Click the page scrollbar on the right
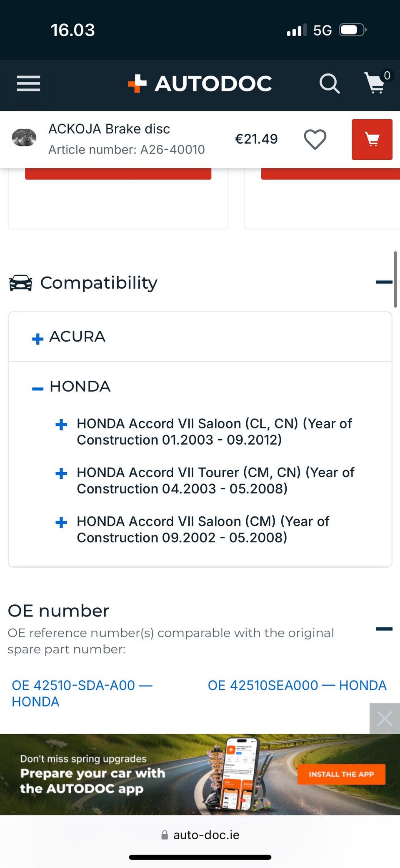The image size is (400, 868). coord(395,279)
